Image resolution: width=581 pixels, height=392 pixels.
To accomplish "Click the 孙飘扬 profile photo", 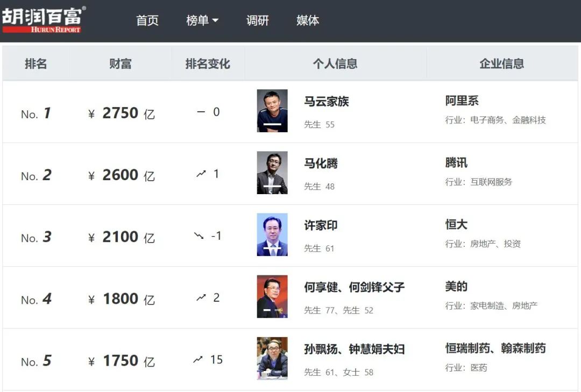I will click(272, 358).
